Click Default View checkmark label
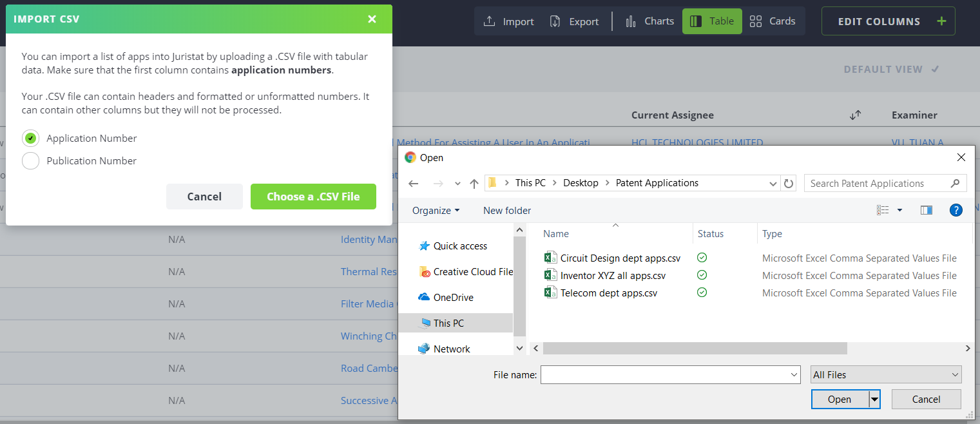The height and width of the screenshot is (424, 980). pos(891,69)
